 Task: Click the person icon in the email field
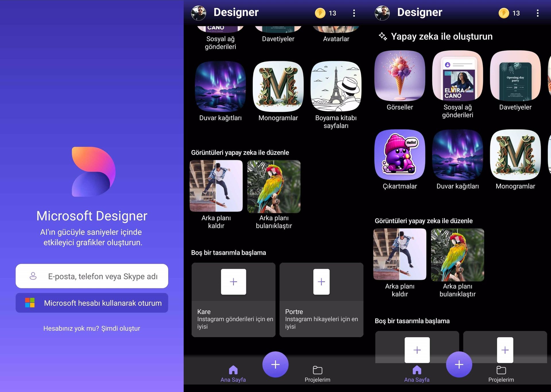[33, 276]
